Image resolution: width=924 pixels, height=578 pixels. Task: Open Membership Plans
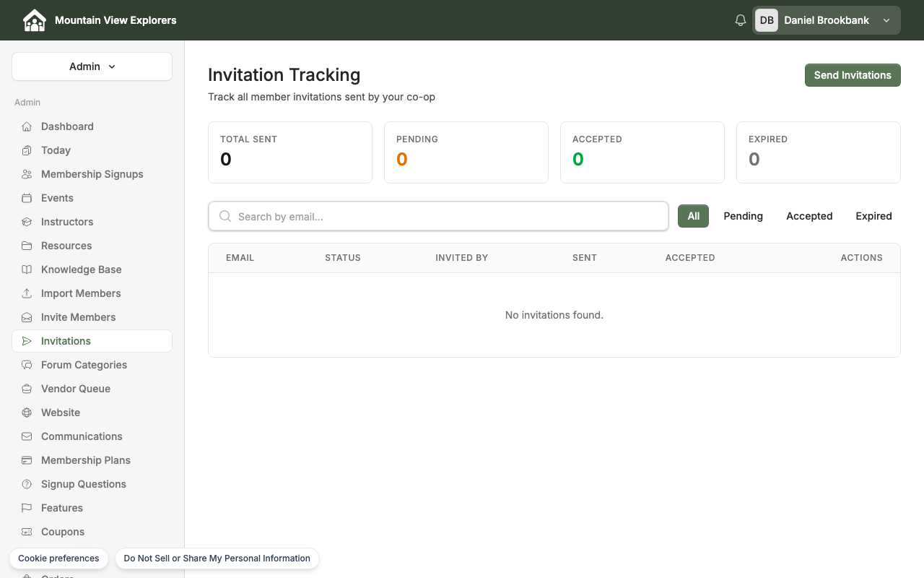tap(92, 460)
